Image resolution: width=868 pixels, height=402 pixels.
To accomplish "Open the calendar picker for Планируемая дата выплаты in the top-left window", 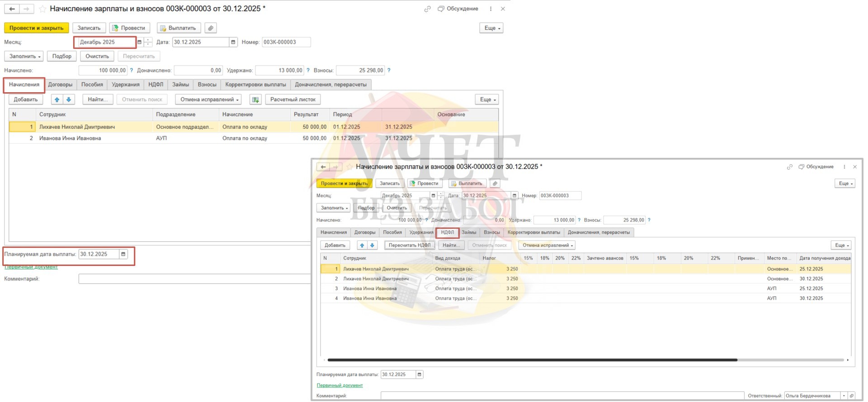I will click(x=123, y=254).
